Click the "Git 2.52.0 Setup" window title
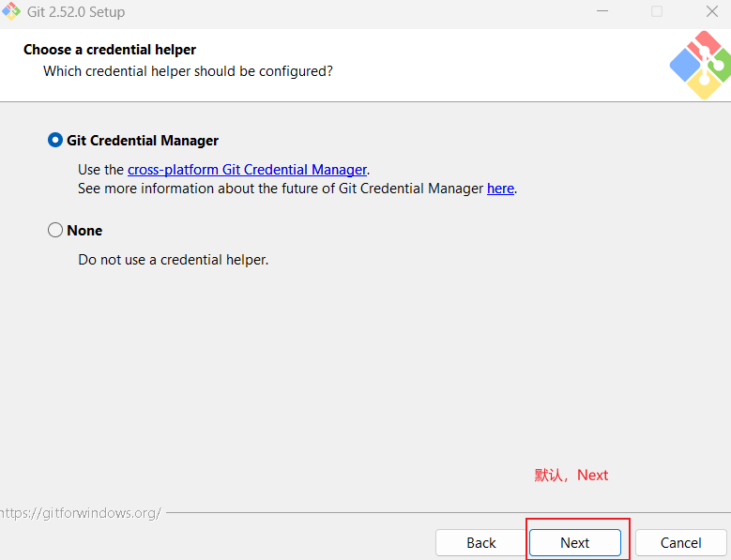Image resolution: width=731 pixels, height=560 pixels. [76, 12]
